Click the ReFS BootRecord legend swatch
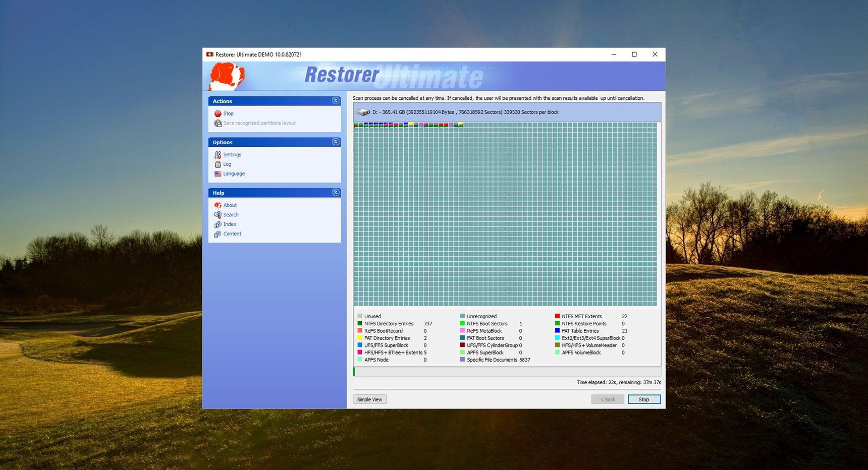This screenshot has width=868, height=470. pos(360,331)
